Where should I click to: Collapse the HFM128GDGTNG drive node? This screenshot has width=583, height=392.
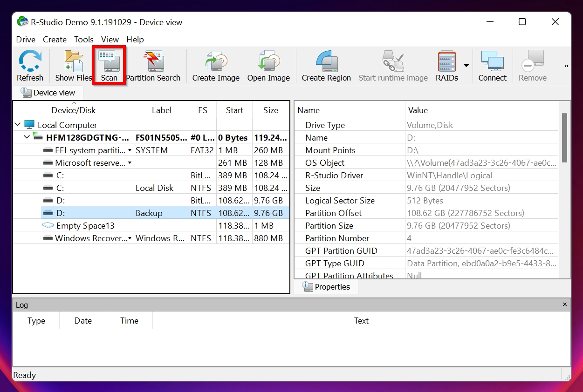click(27, 137)
